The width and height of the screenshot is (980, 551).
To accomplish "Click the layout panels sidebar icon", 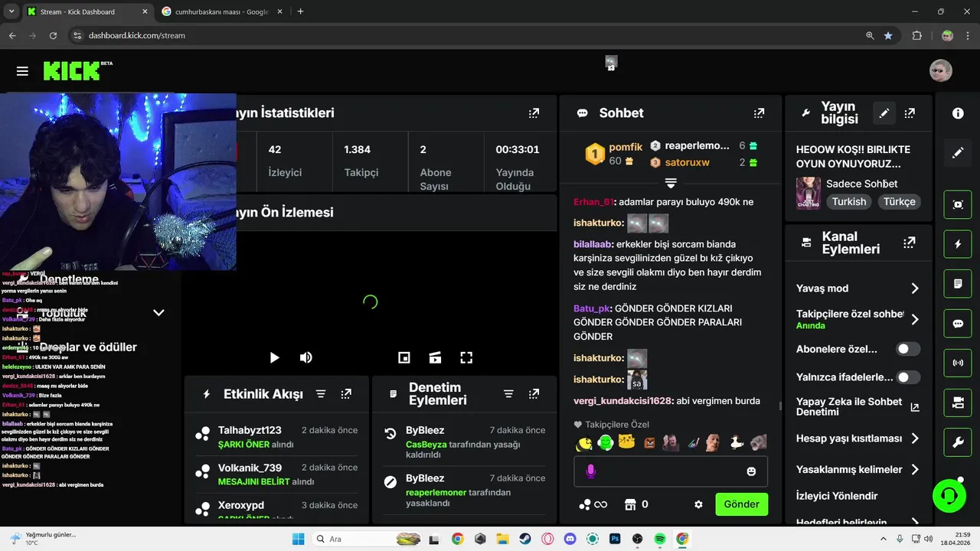I will click(x=958, y=403).
